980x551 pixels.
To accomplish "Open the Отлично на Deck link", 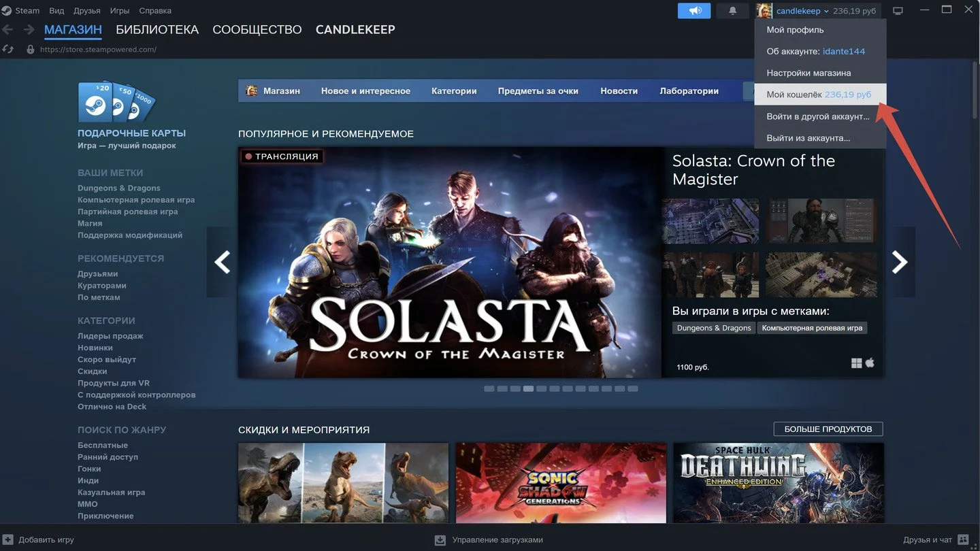I will (x=112, y=407).
